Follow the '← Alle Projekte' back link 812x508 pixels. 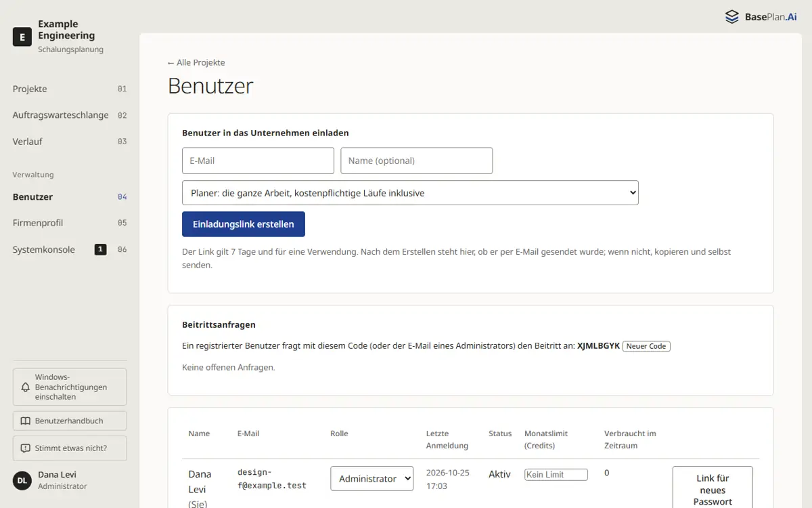(x=196, y=62)
